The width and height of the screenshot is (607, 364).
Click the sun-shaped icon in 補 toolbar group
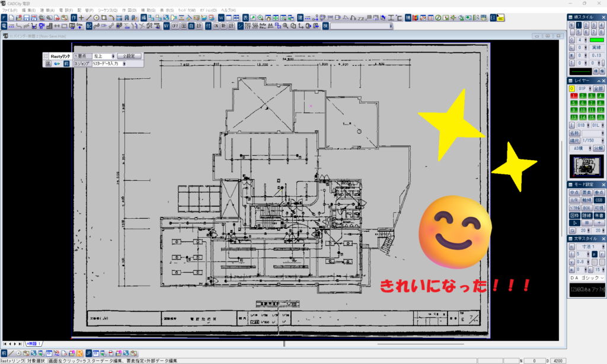click(x=453, y=18)
